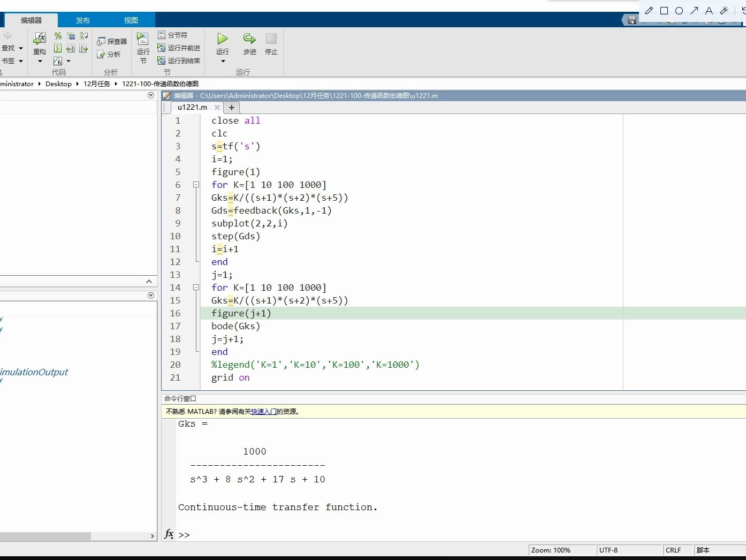
Task: Click the Analyze (分析) checkmark tool
Action: tap(109, 55)
